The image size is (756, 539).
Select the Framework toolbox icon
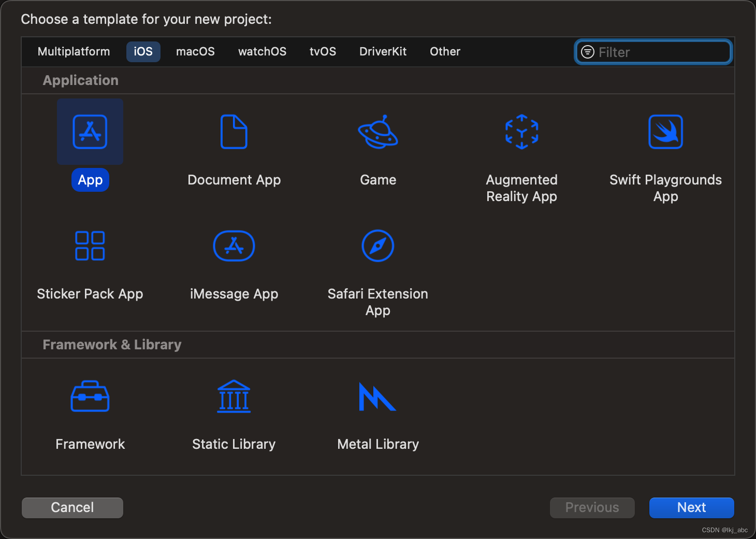[x=90, y=396]
